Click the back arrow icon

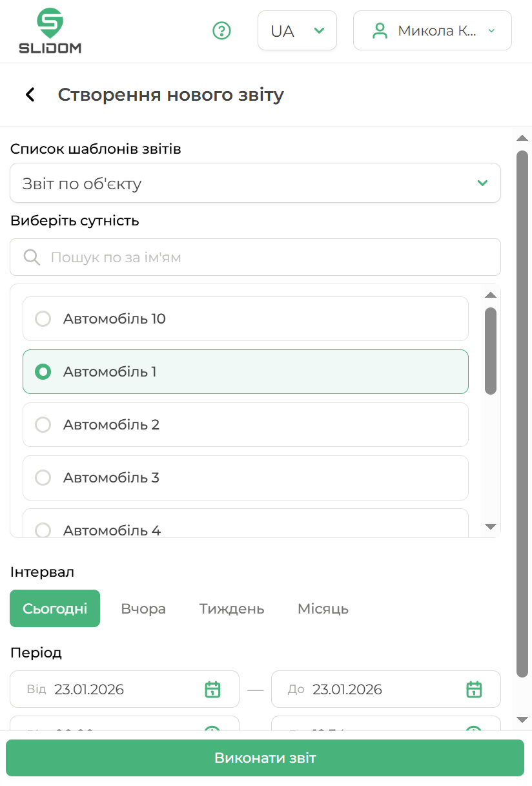point(30,95)
